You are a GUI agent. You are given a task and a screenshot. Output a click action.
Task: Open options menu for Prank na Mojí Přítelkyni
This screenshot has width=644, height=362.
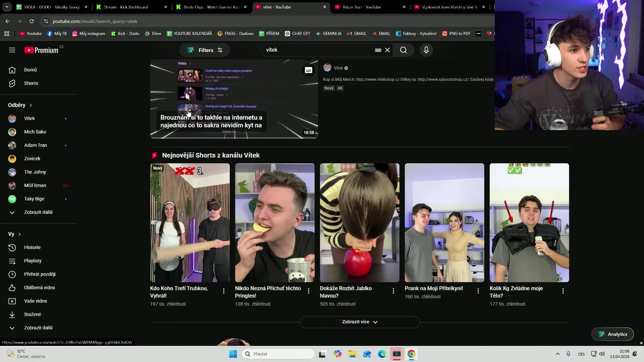click(x=478, y=291)
